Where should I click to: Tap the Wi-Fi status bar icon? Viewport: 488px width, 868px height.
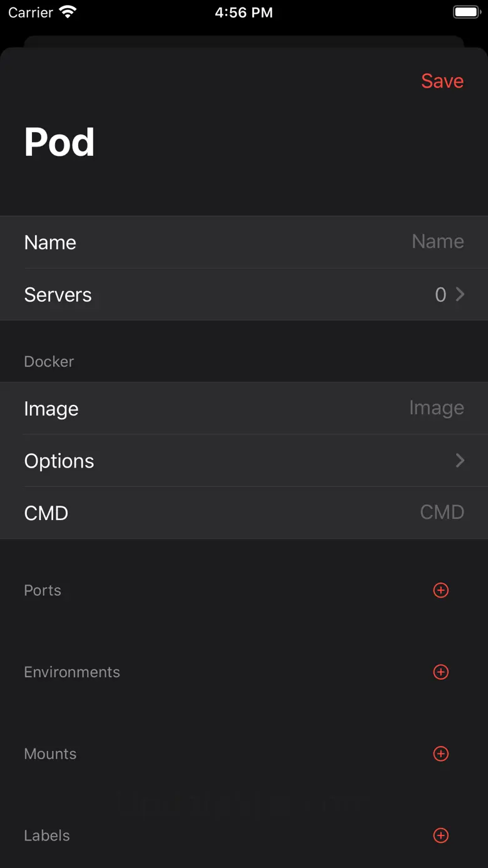(x=68, y=12)
